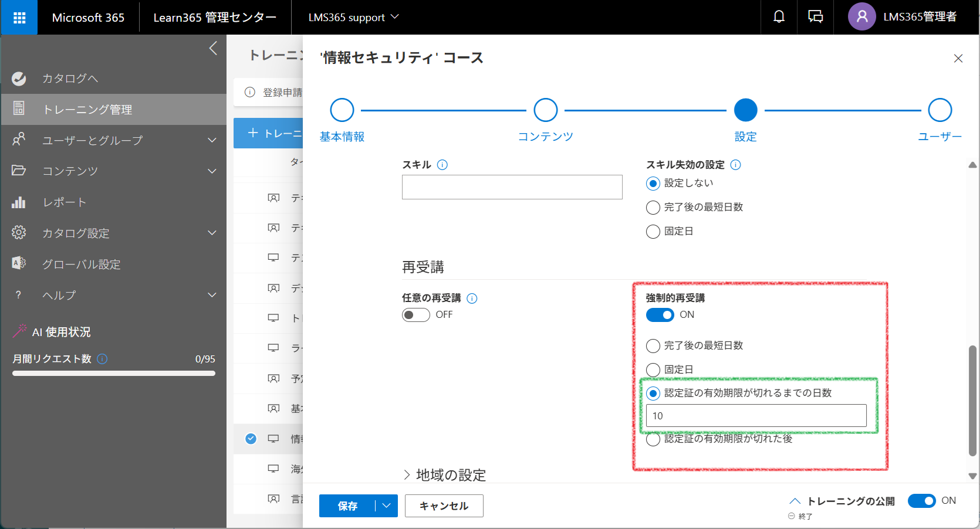Select 完了後の最短日数 under スキル失効の設定

click(x=653, y=208)
